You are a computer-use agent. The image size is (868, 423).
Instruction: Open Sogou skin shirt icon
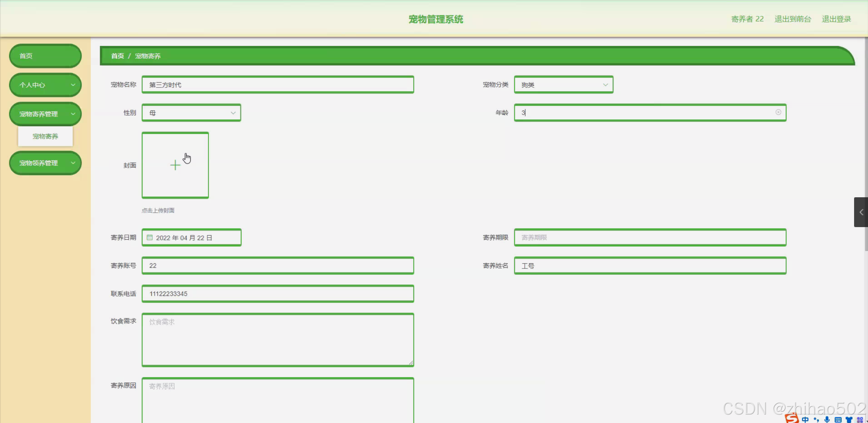849,420
